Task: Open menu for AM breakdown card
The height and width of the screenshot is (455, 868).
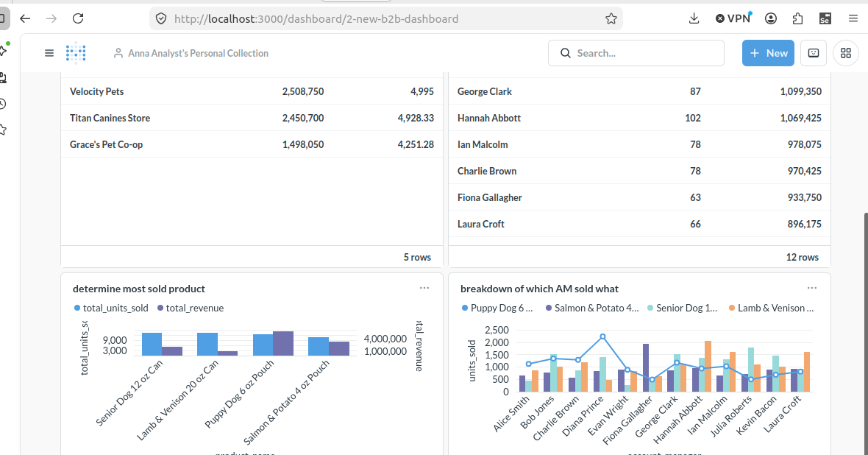Action: (x=811, y=288)
